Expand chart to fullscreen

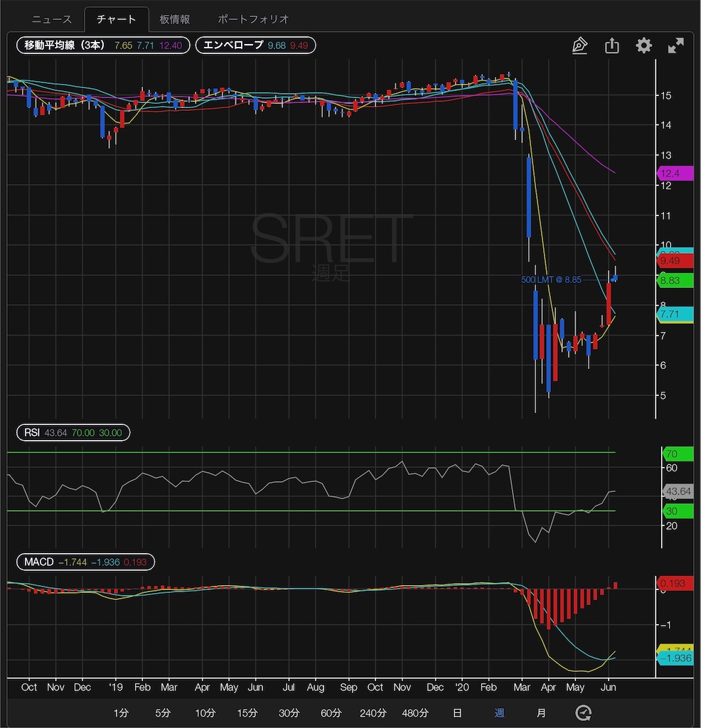[x=675, y=45]
